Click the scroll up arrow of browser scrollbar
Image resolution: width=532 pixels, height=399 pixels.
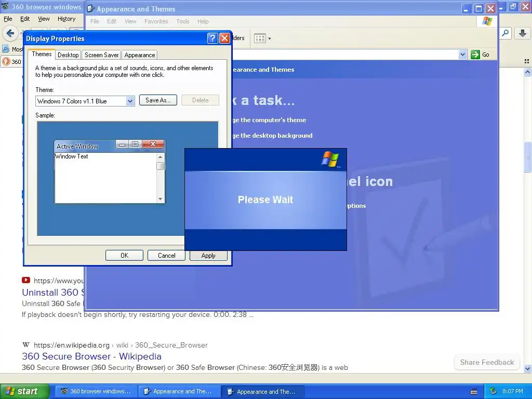click(527, 72)
